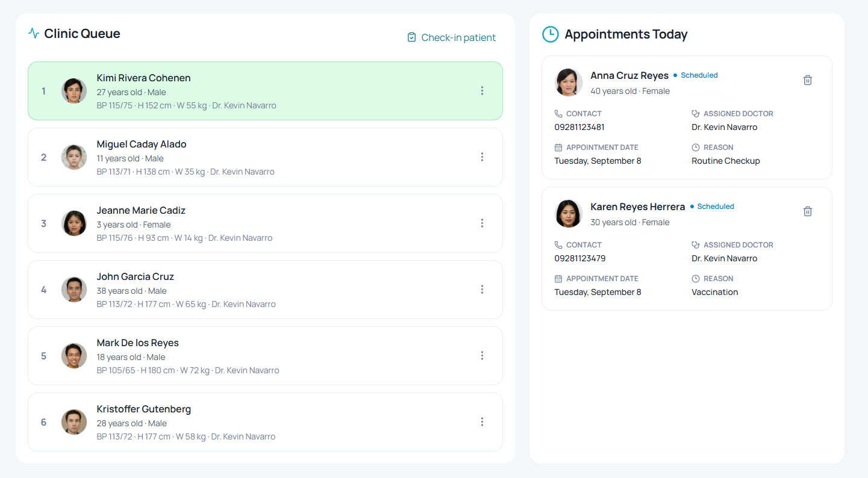The height and width of the screenshot is (478, 868).
Task: Click the Clinic Queue pulse icon
Action: pos(34,33)
